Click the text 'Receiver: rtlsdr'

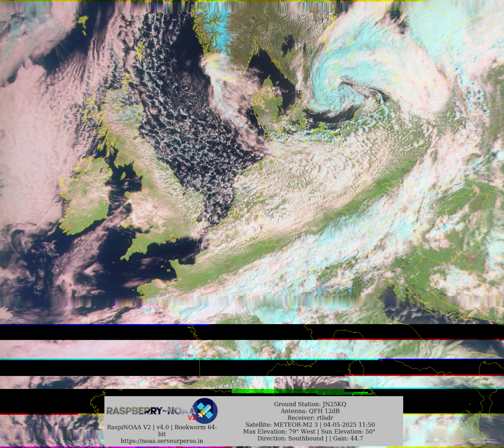tap(310, 418)
